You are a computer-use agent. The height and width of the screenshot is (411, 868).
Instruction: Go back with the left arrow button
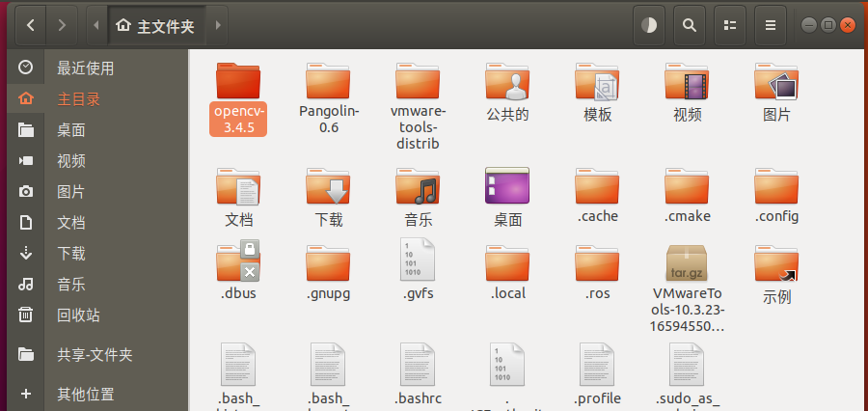coord(31,25)
